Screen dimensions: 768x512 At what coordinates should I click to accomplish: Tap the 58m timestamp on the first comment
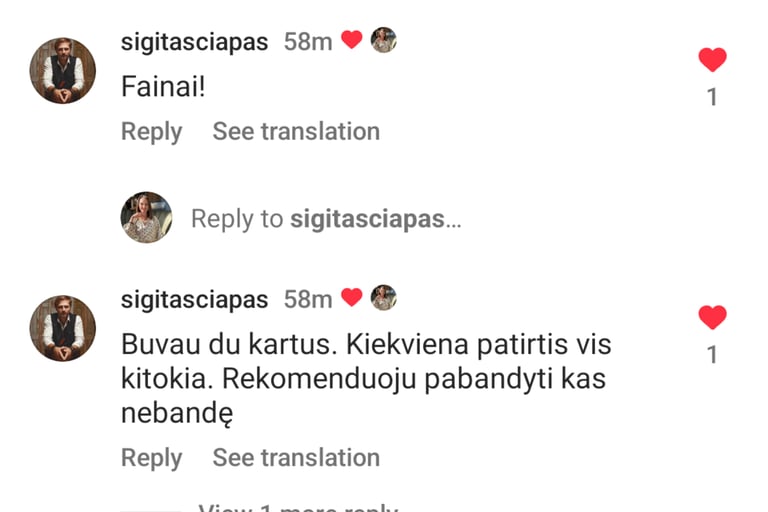click(x=308, y=42)
